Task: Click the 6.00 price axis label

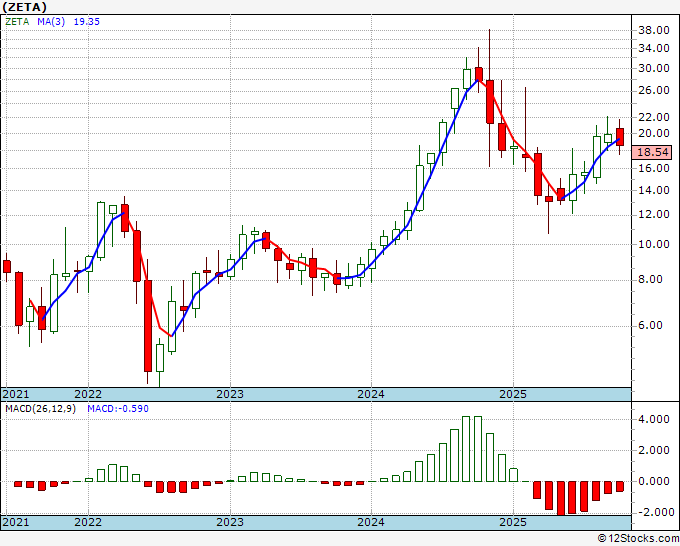Action: (654, 325)
